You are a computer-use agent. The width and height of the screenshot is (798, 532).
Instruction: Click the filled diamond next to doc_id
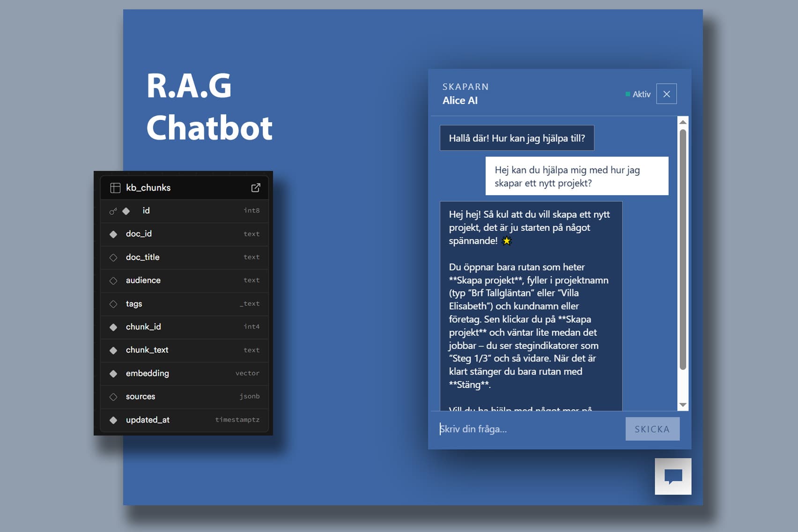pos(113,234)
